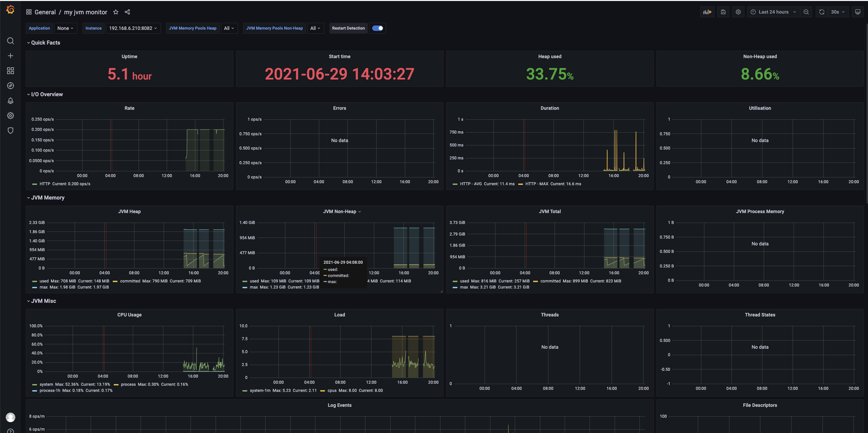Click the General folder breadcrumb link
This screenshot has width=868, height=433.
pyautogui.click(x=45, y=12)
